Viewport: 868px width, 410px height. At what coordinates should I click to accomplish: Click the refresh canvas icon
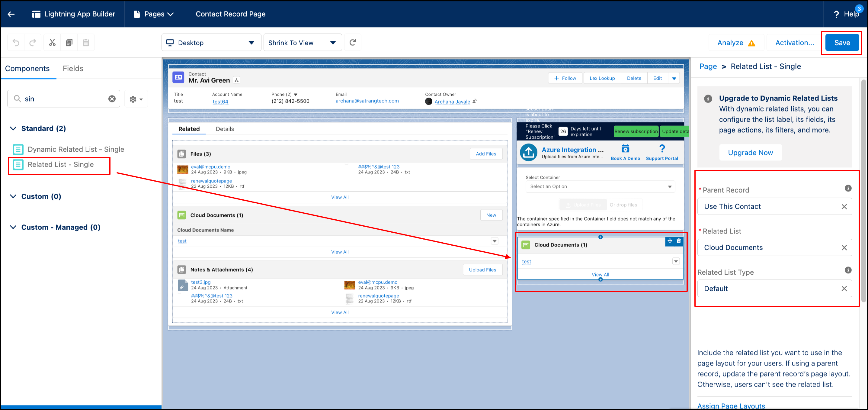click(352, 43)
